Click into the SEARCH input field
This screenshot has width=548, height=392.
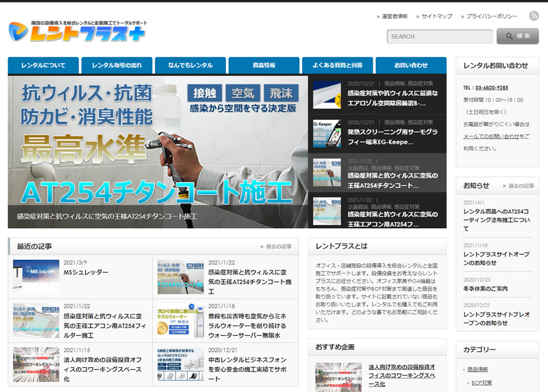[439, 37]
